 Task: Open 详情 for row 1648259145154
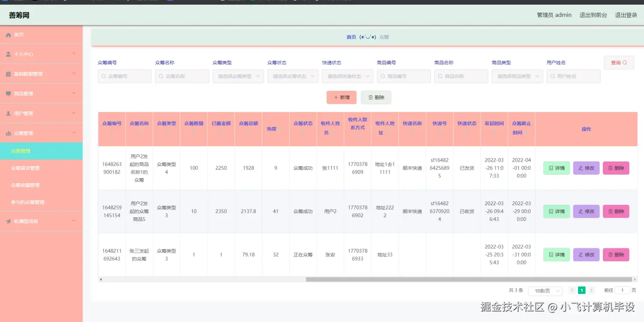click(556, 211)
